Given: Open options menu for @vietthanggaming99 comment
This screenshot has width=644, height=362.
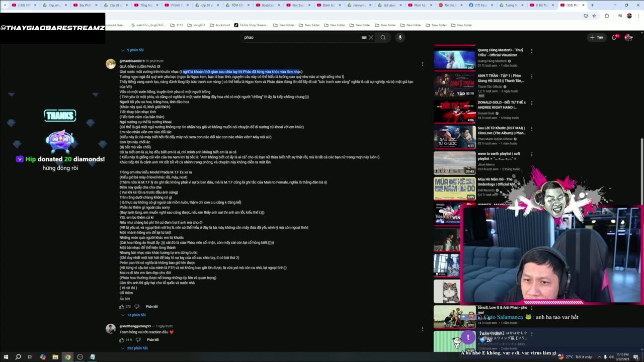Looking at the screenshot, I should (x=423, y=329).
